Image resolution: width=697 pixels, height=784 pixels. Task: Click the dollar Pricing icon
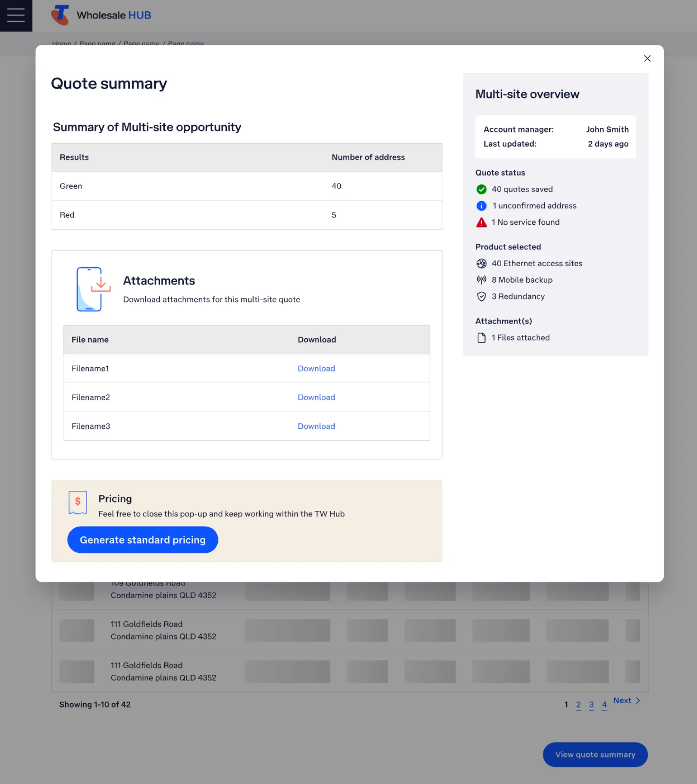(x=78, y=503)
